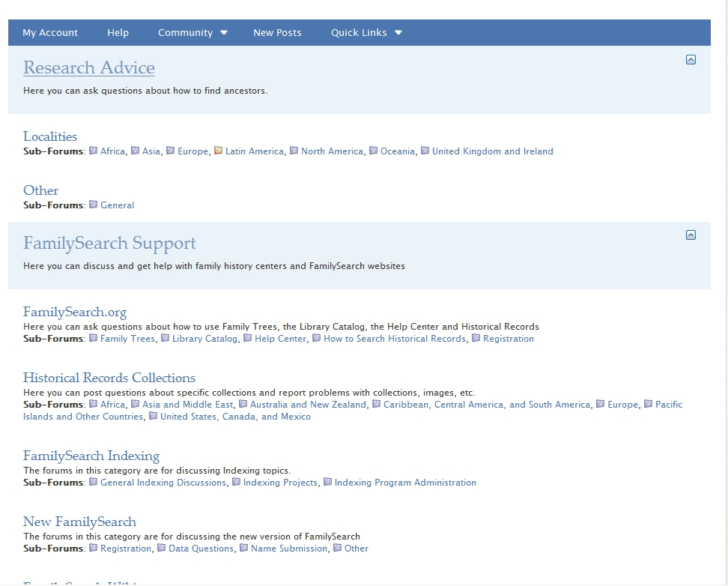Open the Quick Links dropdown menu
Viewport: 728px width, 586px height.
point(366,32)
